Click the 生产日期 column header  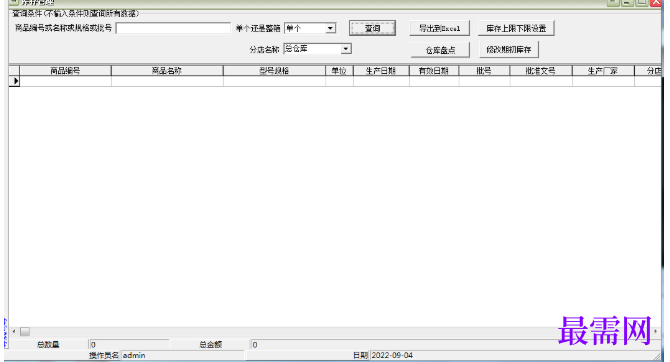381,71
